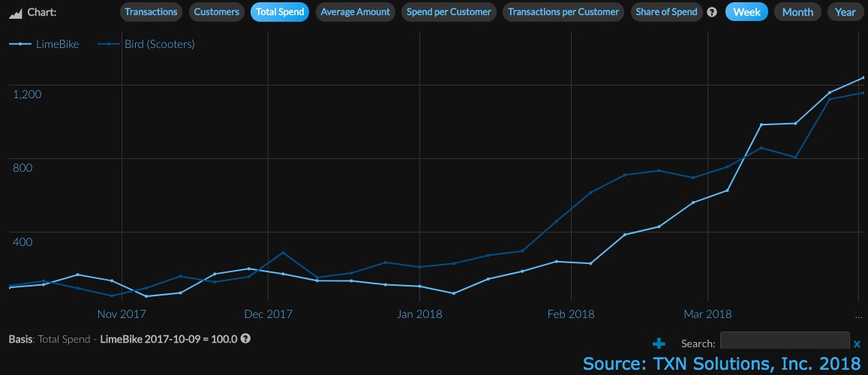Show Average Amount metric
The height and width of the screenshot is (375, 868).
pyautogui.click(x=356, y=11)
